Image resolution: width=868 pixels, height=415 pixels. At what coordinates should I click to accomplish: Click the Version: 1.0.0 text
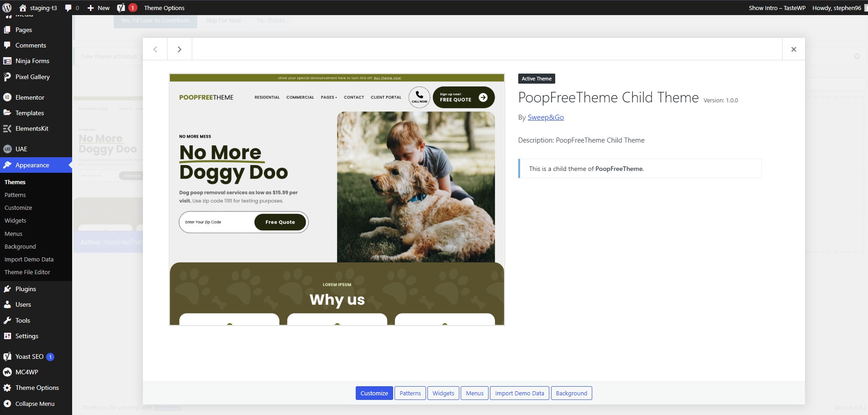(x=721, y=101)
